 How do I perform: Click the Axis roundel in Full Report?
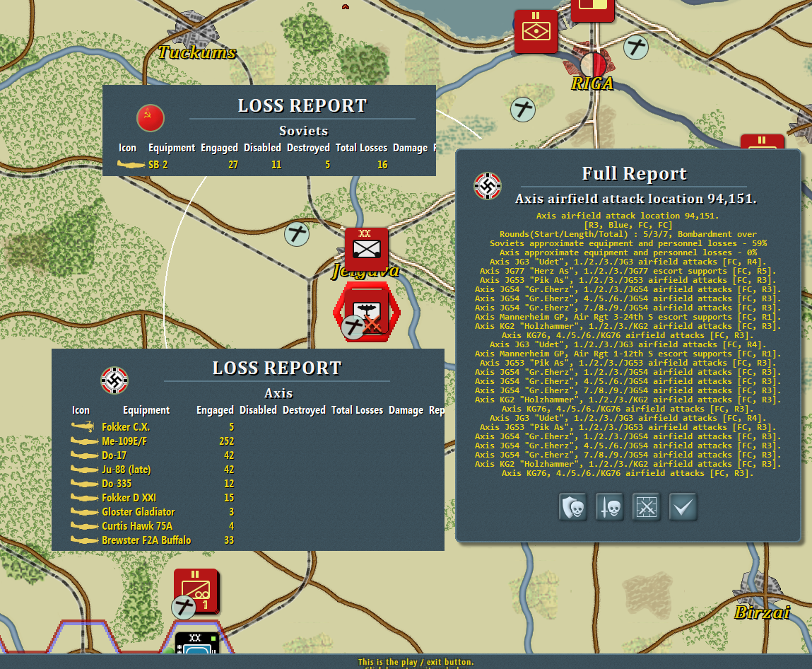coord(488,186)
